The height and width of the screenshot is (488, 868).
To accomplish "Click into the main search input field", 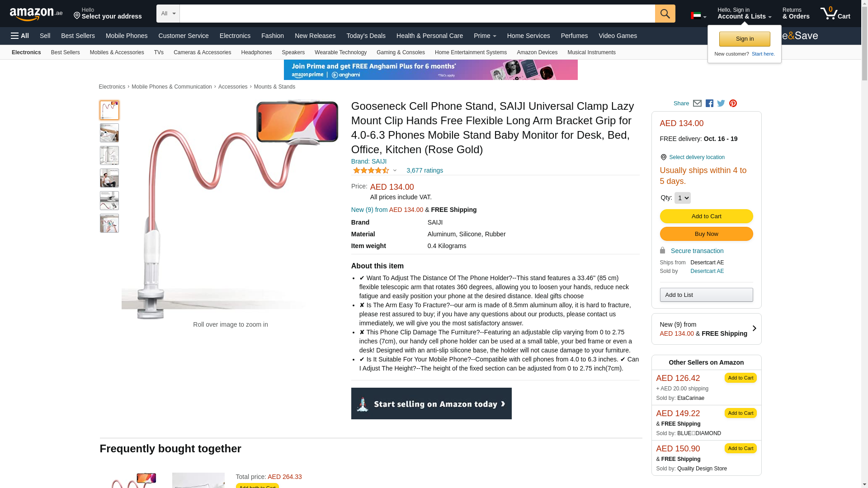I will [417, 14].
